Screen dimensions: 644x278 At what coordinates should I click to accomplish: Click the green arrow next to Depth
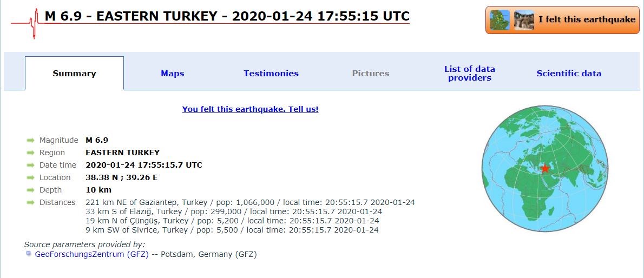(31, 190)
